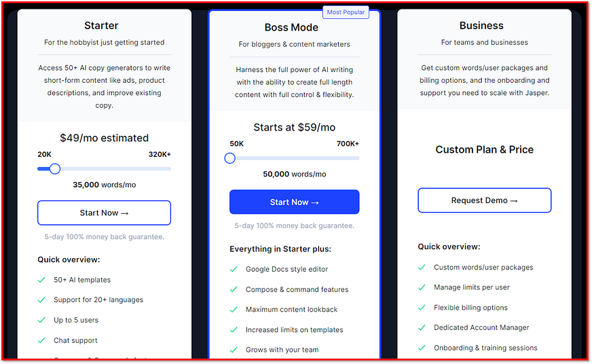592x364 pixels.
Task: Click checkmark next to Up to 5 users
Action: pyautogui.click(x=42, y=320)
